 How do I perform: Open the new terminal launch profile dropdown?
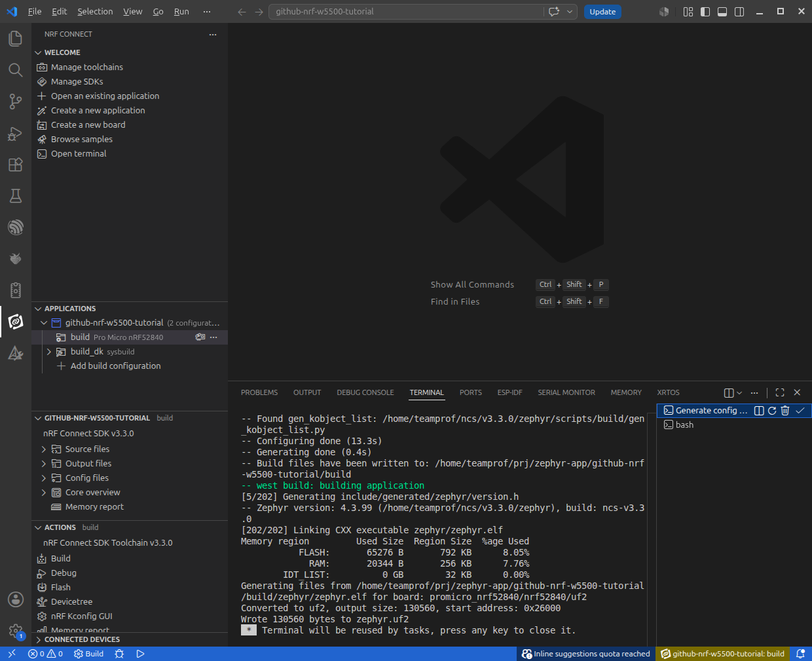(x=739, y=392)
